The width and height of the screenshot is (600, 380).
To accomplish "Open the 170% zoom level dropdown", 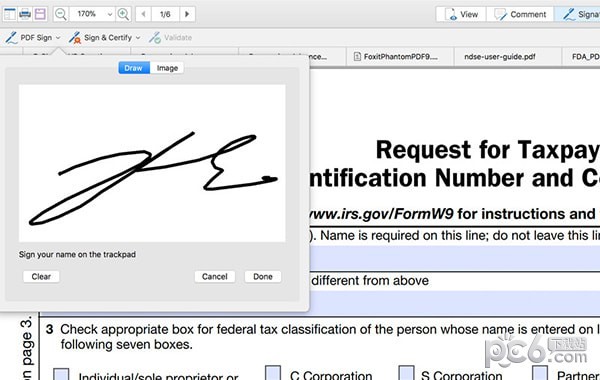I will point(109,14).
